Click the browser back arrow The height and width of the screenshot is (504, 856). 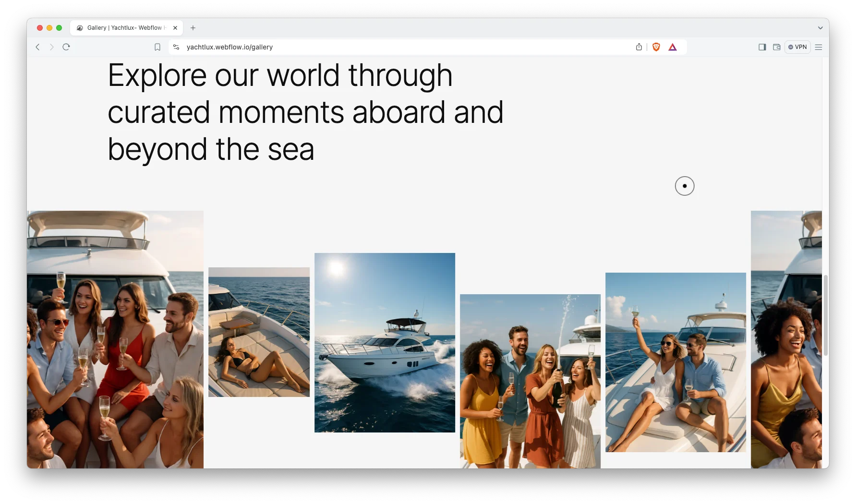[37, 47]
